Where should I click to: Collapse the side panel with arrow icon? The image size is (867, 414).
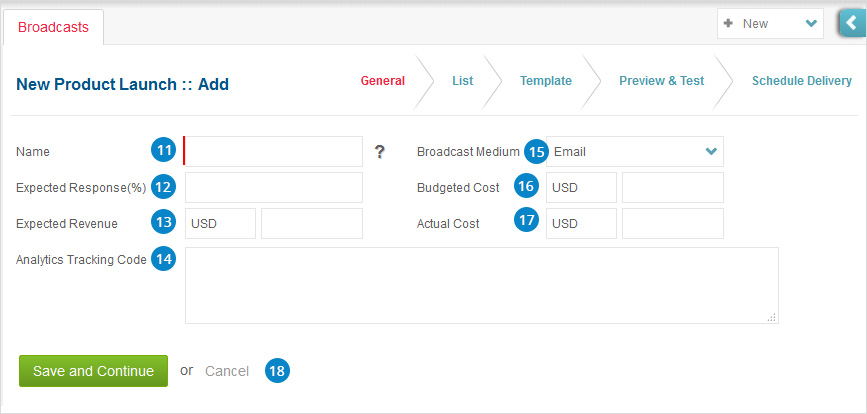[853, 24]
